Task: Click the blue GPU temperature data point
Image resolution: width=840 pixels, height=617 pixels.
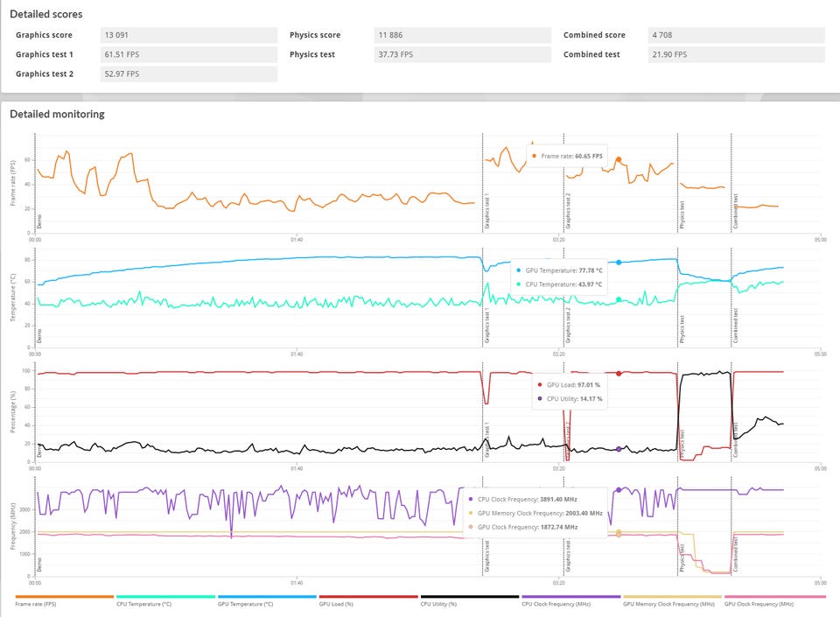Action: tap(619, 263)
